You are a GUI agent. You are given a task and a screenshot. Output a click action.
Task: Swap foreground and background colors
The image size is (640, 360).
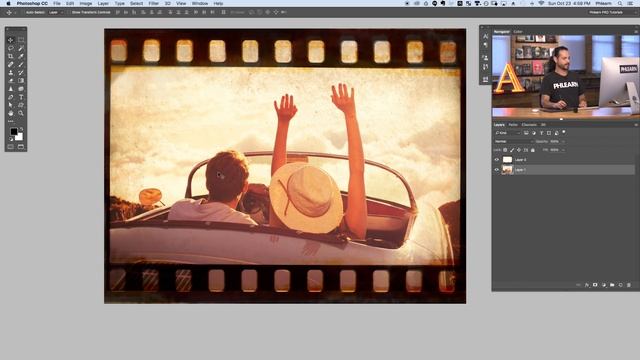(21, 129)
